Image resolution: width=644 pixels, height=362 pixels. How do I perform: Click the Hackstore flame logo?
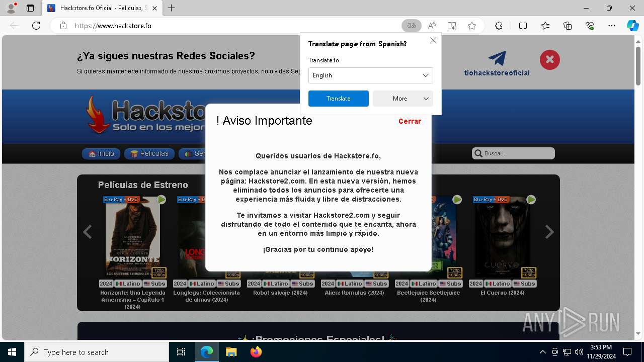coord(97,115)
